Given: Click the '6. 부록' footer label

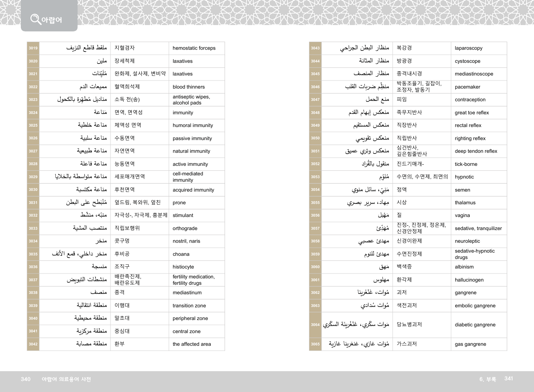Looking at the screenshot, I should point(487,379).
